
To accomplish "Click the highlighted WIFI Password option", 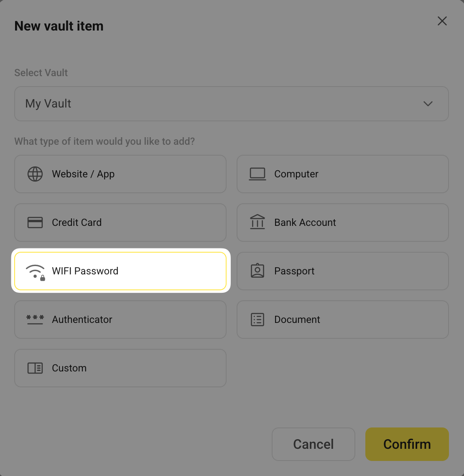I will [x=120, y=271].
